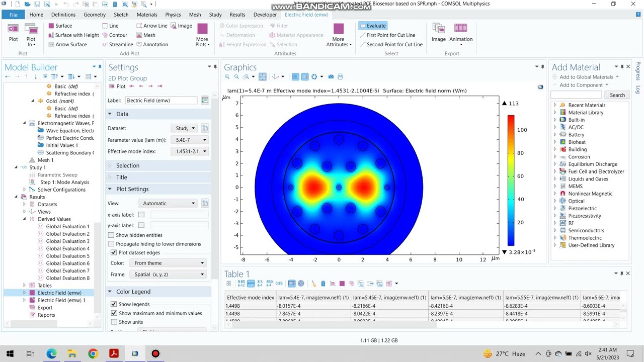Open the View dropdown set to Automatic
644x362 pixels.
tap(168, 203)
